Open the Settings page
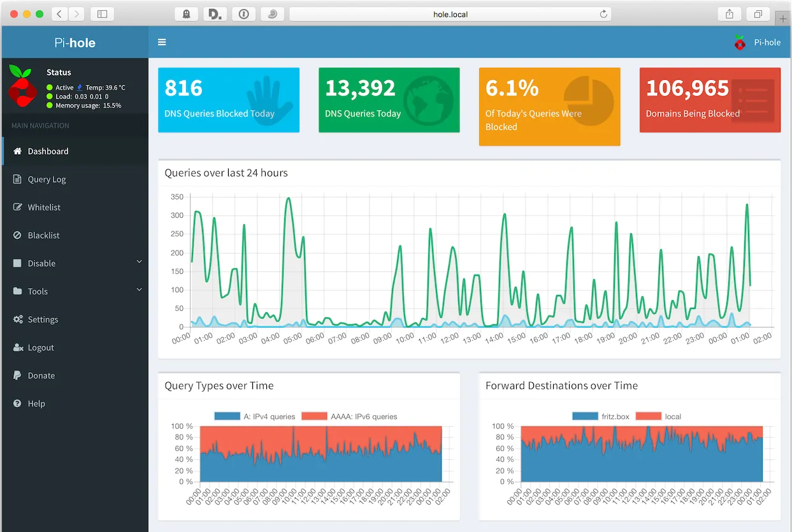This screenshot has height=532, width=792. click(75, 319)
